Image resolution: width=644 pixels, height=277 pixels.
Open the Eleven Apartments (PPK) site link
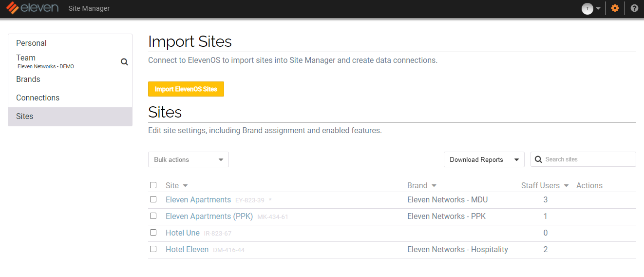(x=209, y=216)
